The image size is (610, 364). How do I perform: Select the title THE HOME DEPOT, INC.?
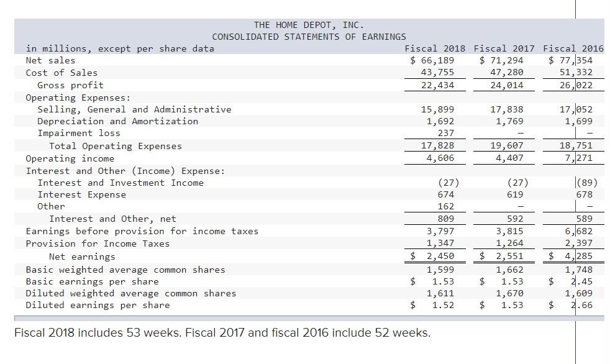pyautogui.click(x=309, y=25)
